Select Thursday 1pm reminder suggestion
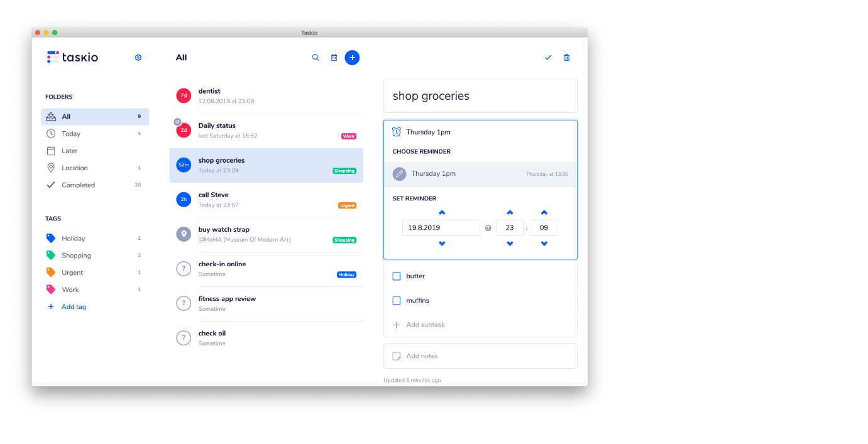Image resolution: width=868 pixels, height=444 pixels. coord(480,174)
